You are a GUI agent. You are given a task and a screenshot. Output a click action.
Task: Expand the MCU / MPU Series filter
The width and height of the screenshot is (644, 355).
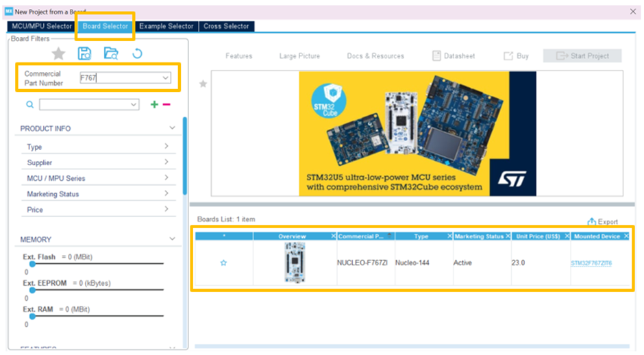[x=166, y=178]
